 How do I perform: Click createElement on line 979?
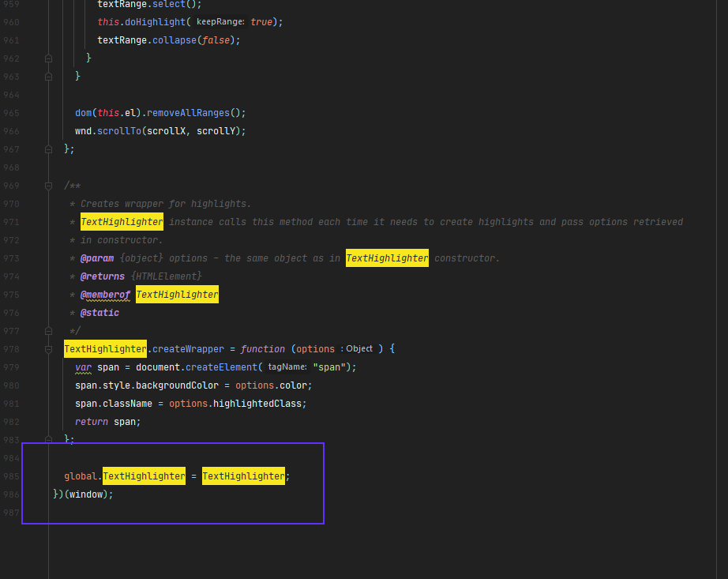pyautogui.click(x=221, y=367)
